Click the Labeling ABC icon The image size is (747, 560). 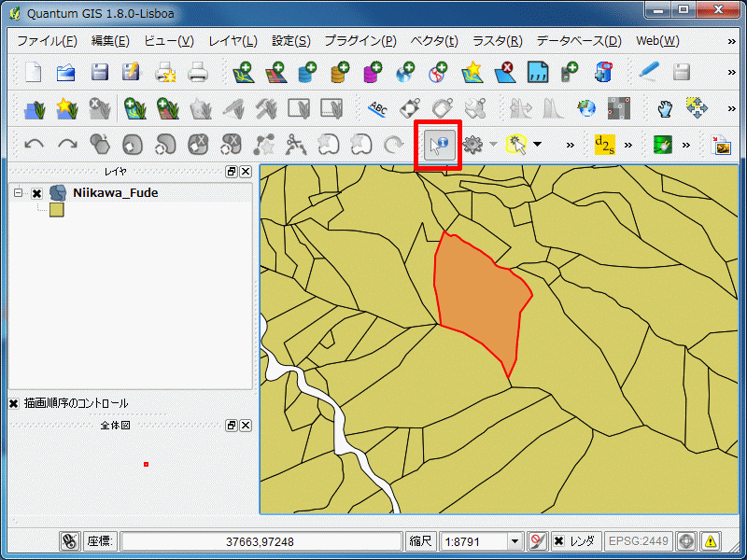click(x=377, y=108)
